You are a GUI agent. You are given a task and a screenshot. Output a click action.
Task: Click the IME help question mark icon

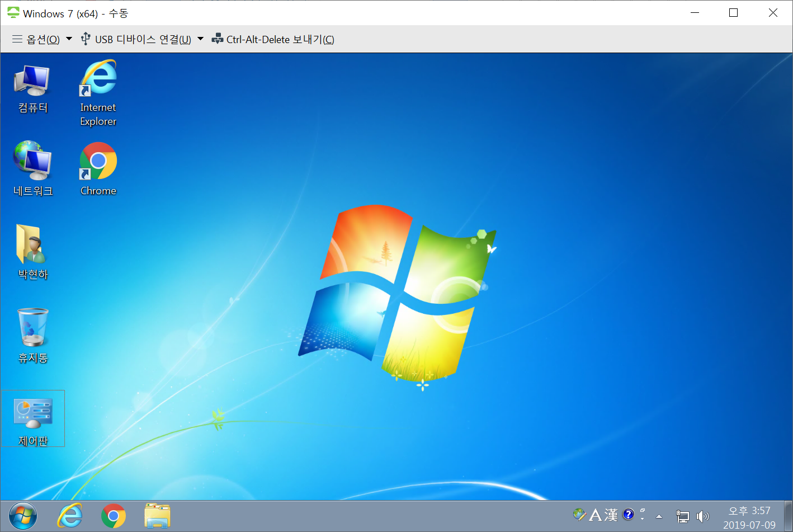pyautogui.click(x=629, y=514)
